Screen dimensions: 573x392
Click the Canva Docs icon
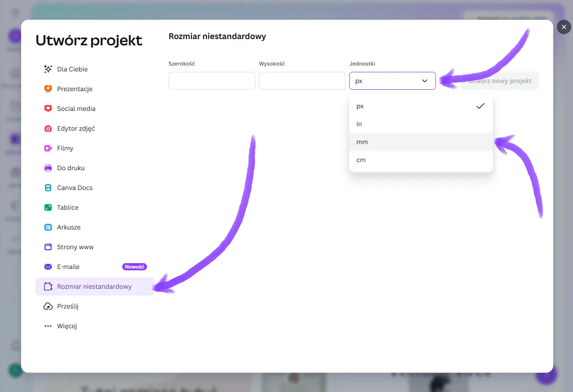(x=48, y=188)
